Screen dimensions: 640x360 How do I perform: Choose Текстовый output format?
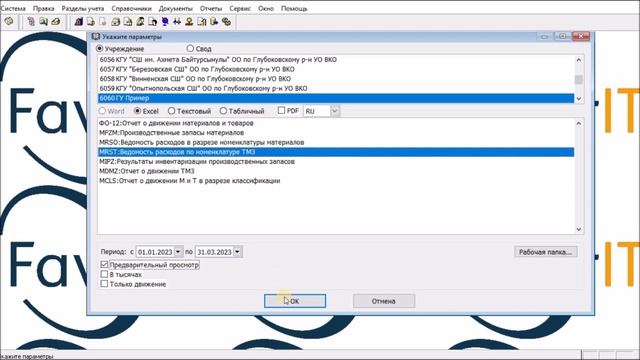[171, 111]
